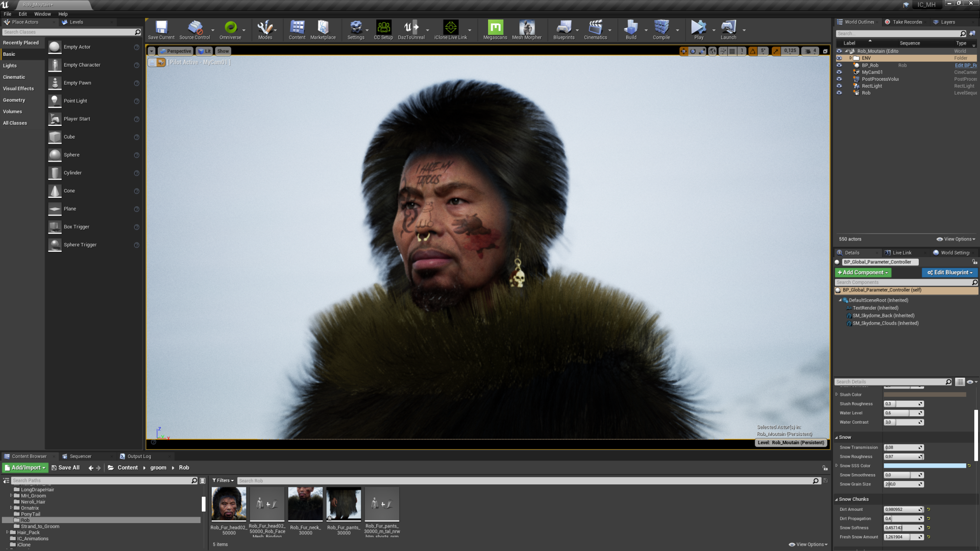
Task: Click Save All in Content Browser
Action: pos(66,468)
